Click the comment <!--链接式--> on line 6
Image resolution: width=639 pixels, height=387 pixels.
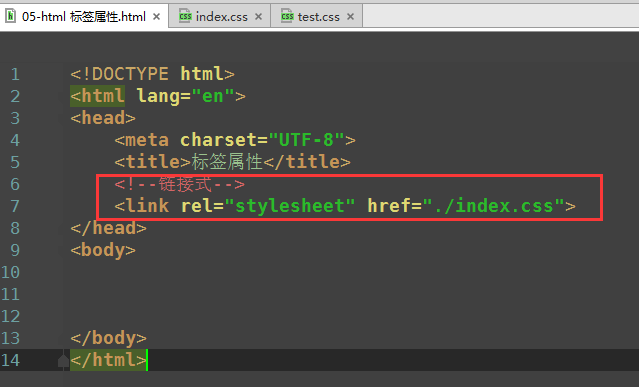179,184
